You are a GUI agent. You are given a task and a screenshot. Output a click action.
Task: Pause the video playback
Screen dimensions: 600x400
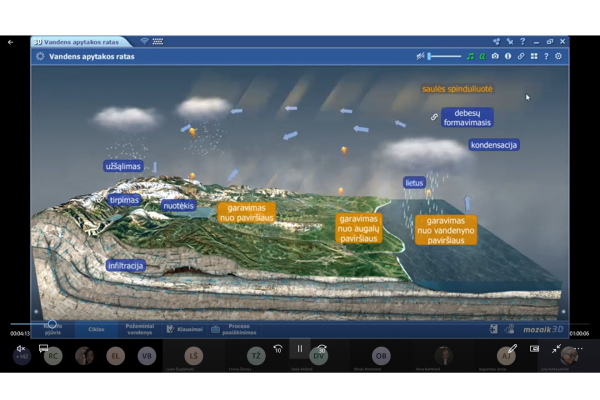pyautogui.click(x=300, y=348)
